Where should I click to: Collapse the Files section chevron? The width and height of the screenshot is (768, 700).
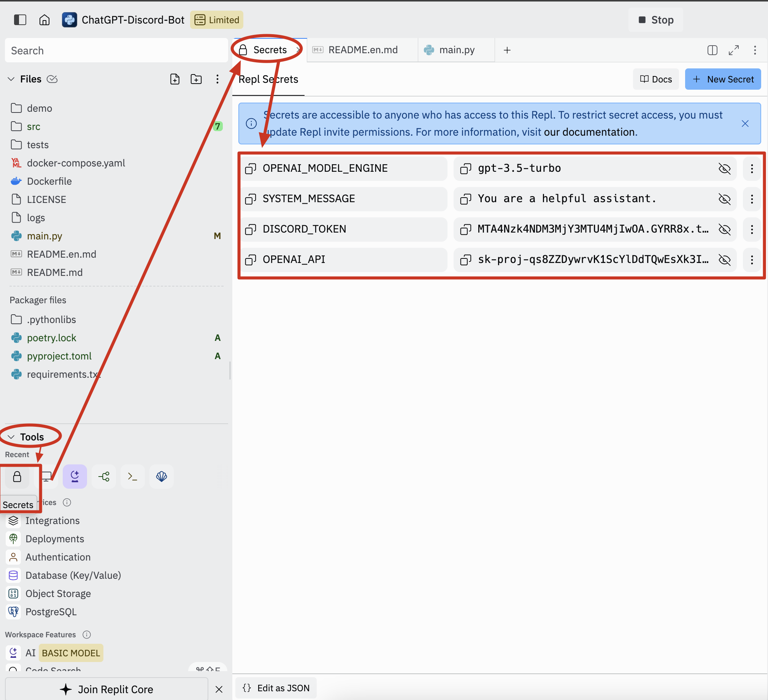pos(11,79)
